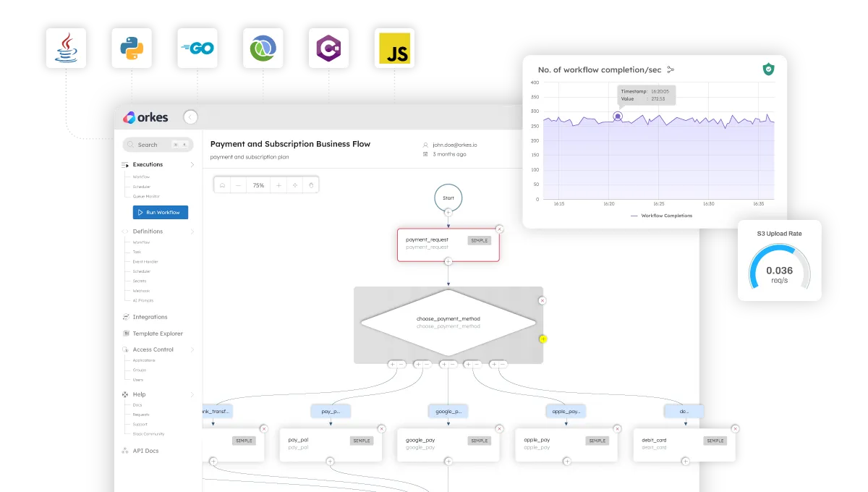The image size is (868, 492).
Task: Click the Search field in the sidebar
Action: (x=158, y=144)
